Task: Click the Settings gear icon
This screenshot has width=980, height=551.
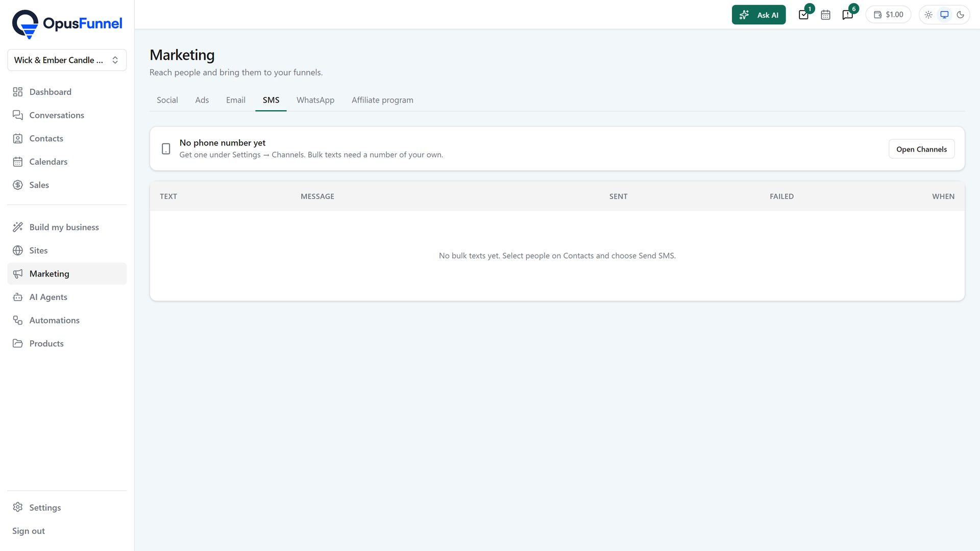Action: [18, 507]
